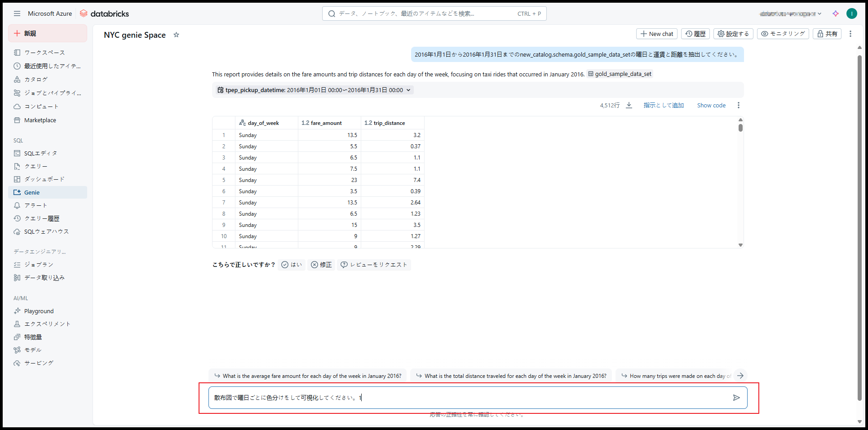Open chat history (履歴)
Image resolution: width=868 pixels, height=430 pixels.
click(x=695, y=34)
